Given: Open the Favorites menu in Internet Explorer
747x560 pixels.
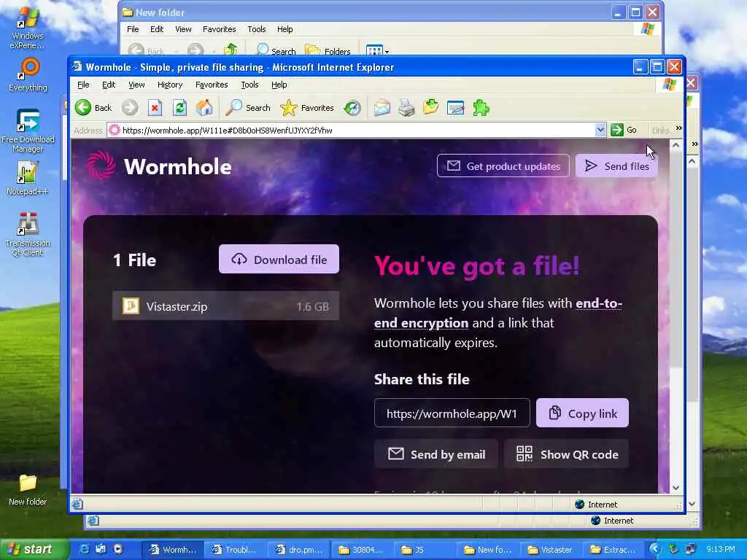Looking at the screenshot, I should tap(212, 85).
